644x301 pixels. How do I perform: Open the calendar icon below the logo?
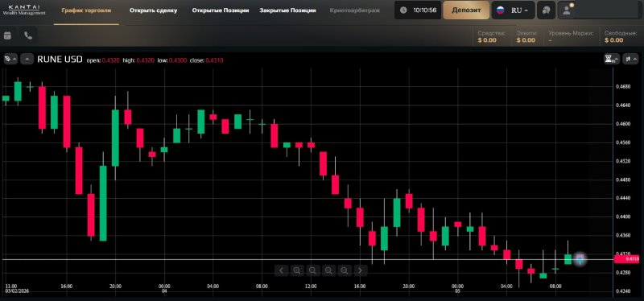(x=7, y=35)
